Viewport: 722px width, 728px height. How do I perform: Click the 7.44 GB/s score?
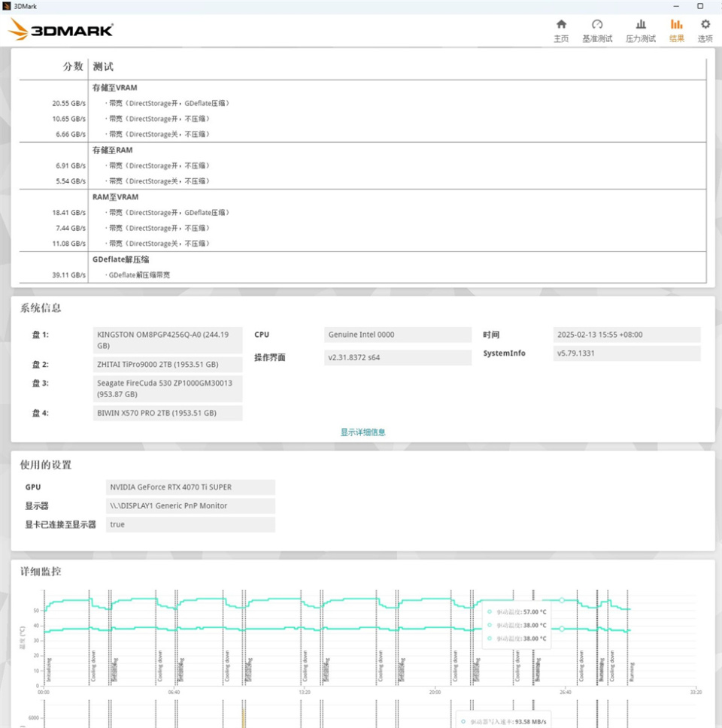[71, 228]
